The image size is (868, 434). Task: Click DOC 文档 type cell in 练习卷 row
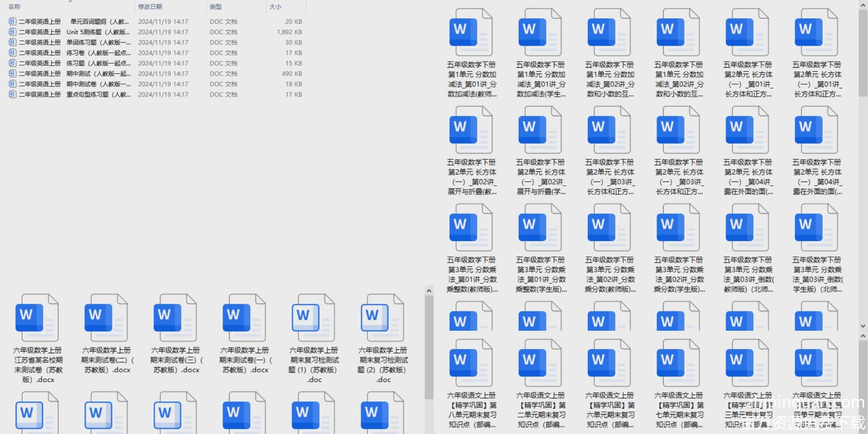(224, 53)
